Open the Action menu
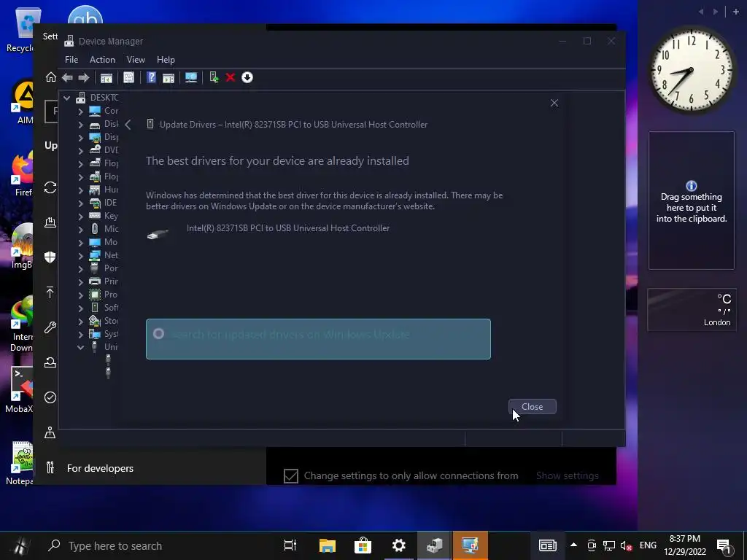 (102, 60)
